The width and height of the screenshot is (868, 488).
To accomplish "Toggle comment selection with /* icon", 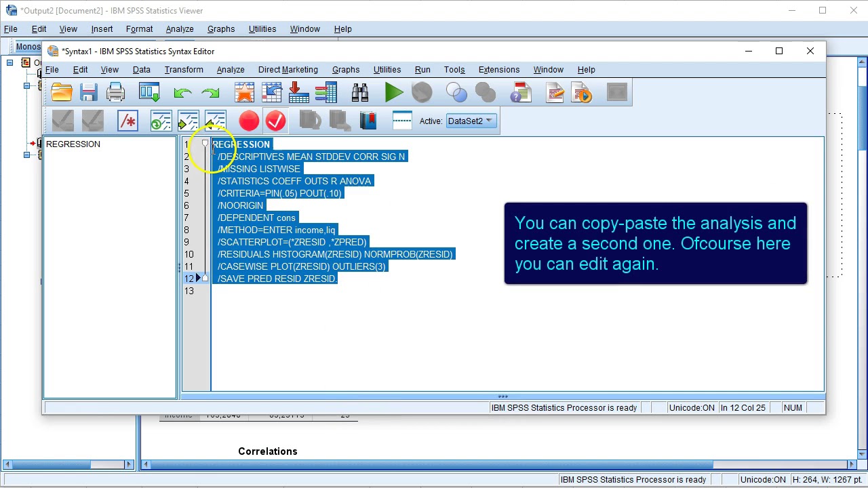I will (127, 121).
